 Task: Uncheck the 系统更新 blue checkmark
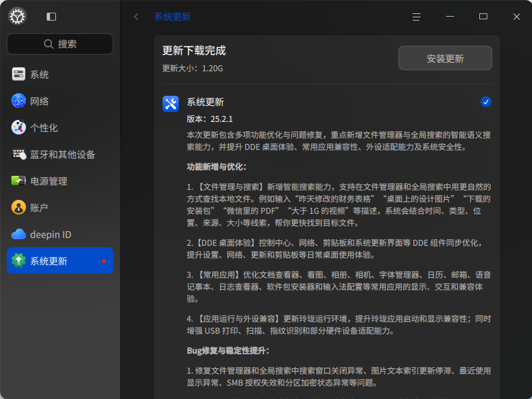[486, 102]
